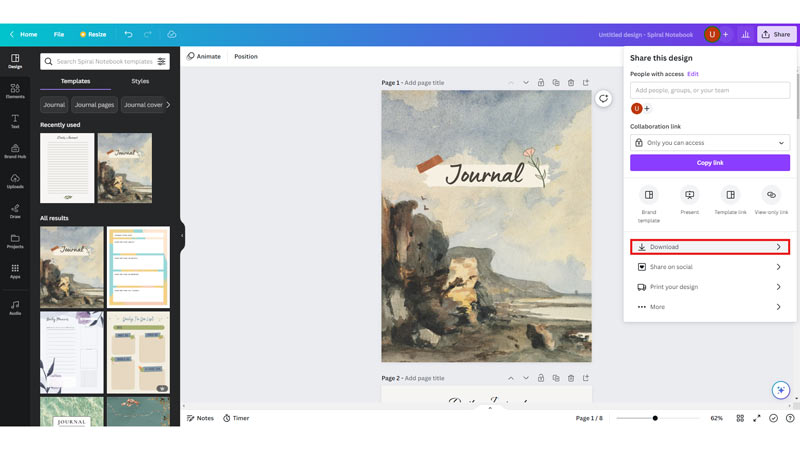Switch to the Templates tab
Screen dimensions: 800x450
75,81
